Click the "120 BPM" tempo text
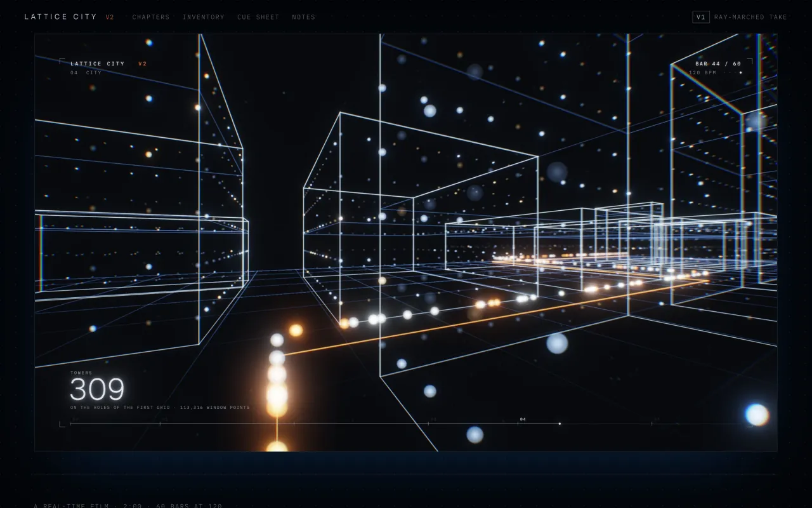This screenshot has width=812, height=508. click(703, 72)
